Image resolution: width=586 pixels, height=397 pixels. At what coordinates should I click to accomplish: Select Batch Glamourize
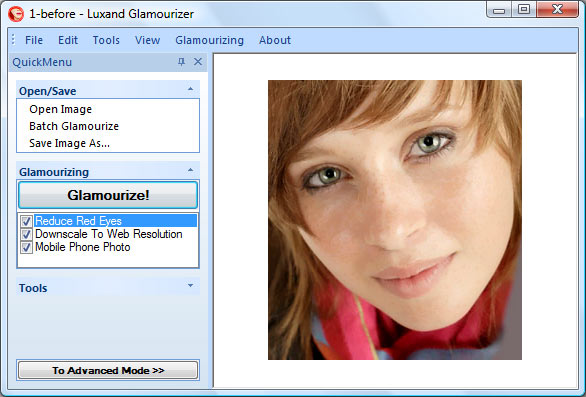(74, 126)
